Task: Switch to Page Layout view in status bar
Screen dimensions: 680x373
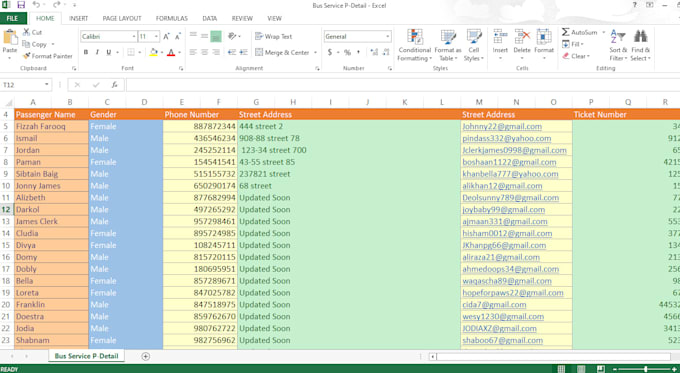Action: pos(581,369)
